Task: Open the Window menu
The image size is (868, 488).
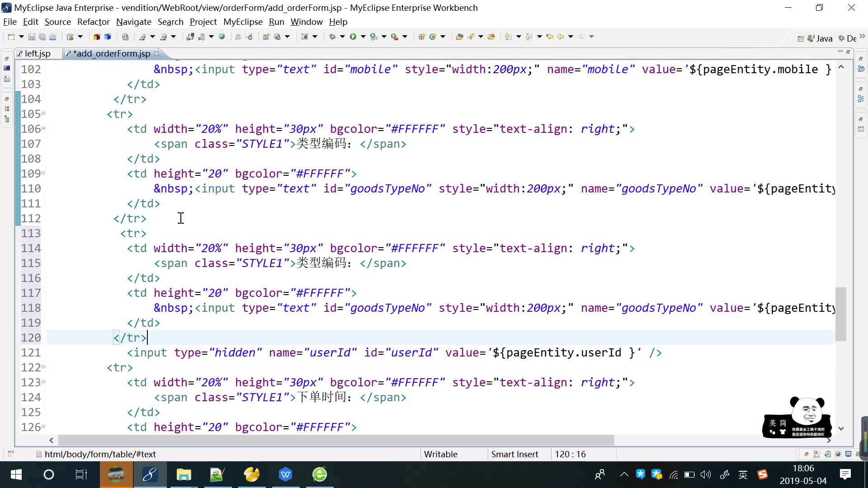Action: tap(307, 21)
